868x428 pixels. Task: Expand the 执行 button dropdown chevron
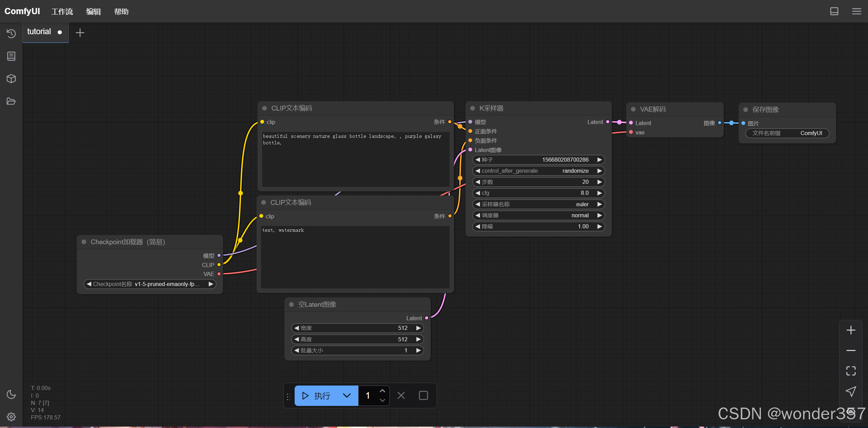coord(347,396)
